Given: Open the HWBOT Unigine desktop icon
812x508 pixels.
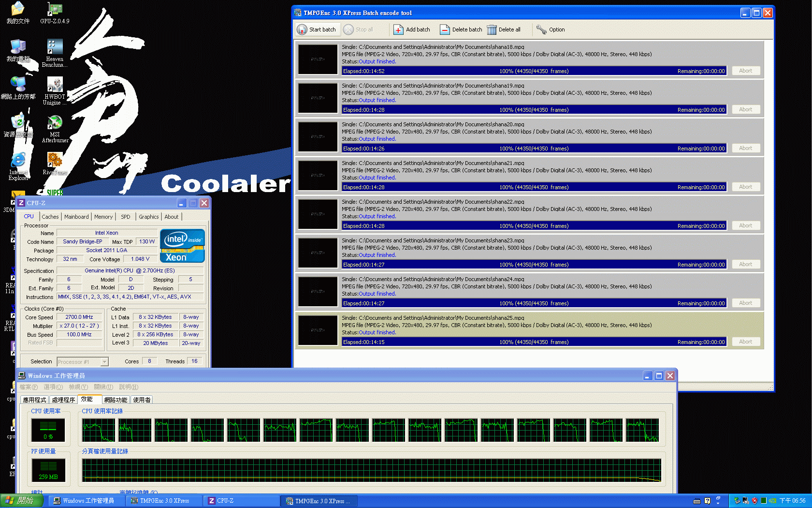Looking at the screenshot, I should click(55, 85).
